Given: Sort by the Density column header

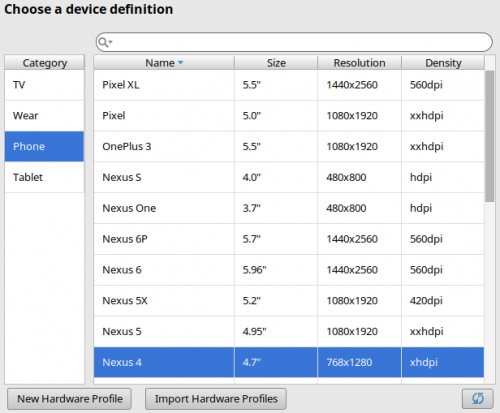Looking at the screenshot, I should (443, 63).
